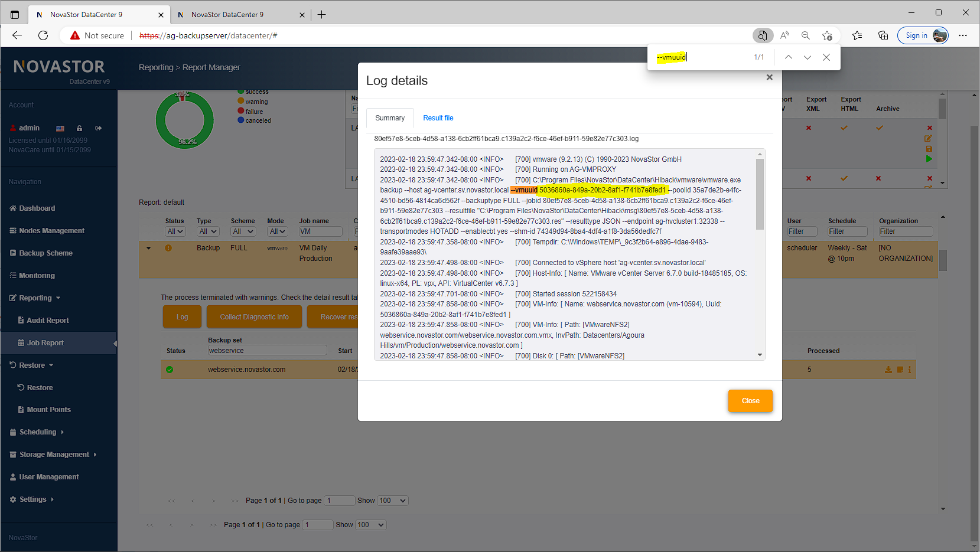Screen dimensions: 980x552
Task: Open Nodes Management in sidebar
Action: [x=51, y=231]
